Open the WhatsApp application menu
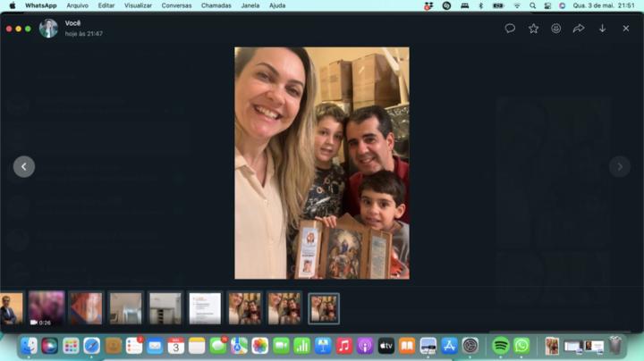This screenshot has width=644, height=361. tap(40, 5)
